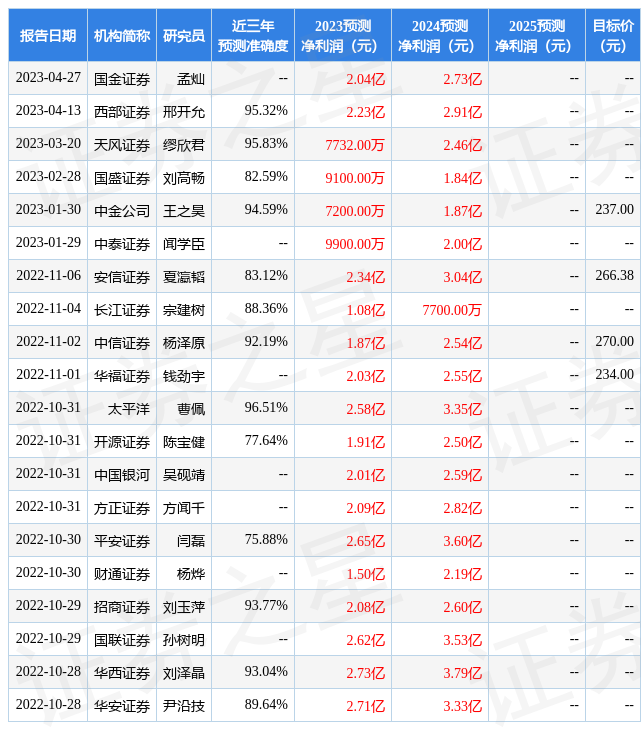The height and width of the screenshot is (730, 641).
Task: Click the 7732.00万 forecast cell
Action: tap(355, 145)
